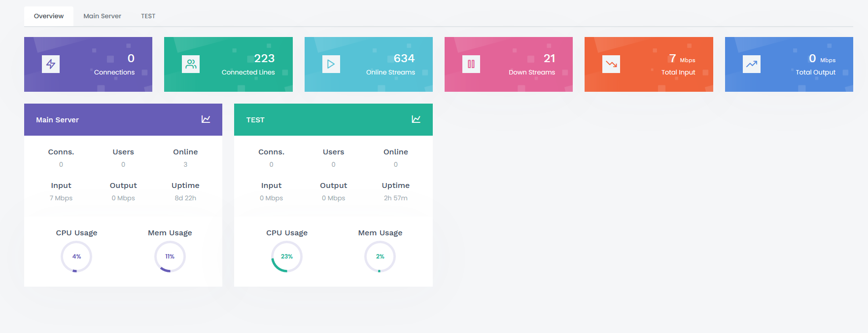Image resolution: width=868 pixels, height=333 pixels.
Task: Click the Total Output upward trend icon
Action: click(751, 64)
